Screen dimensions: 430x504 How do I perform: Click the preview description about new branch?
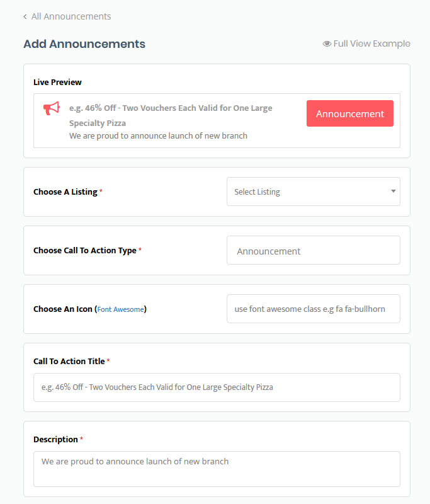point(158,135)
